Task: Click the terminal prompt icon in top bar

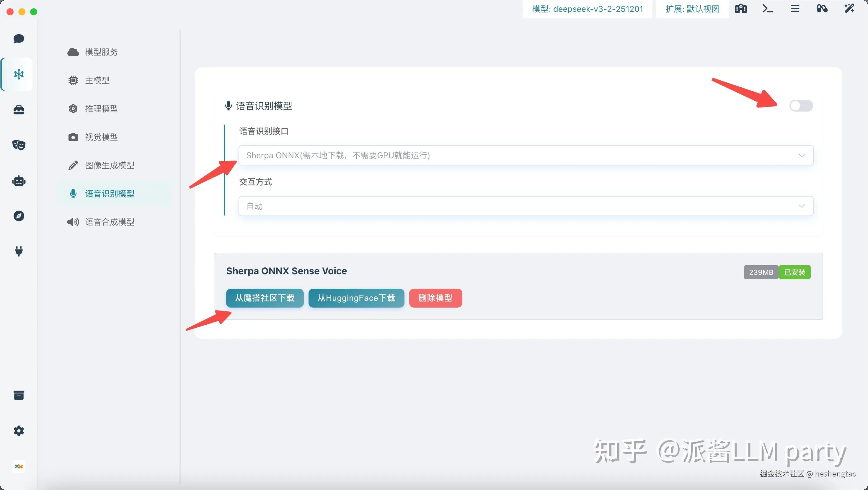Action: point(768,9)
